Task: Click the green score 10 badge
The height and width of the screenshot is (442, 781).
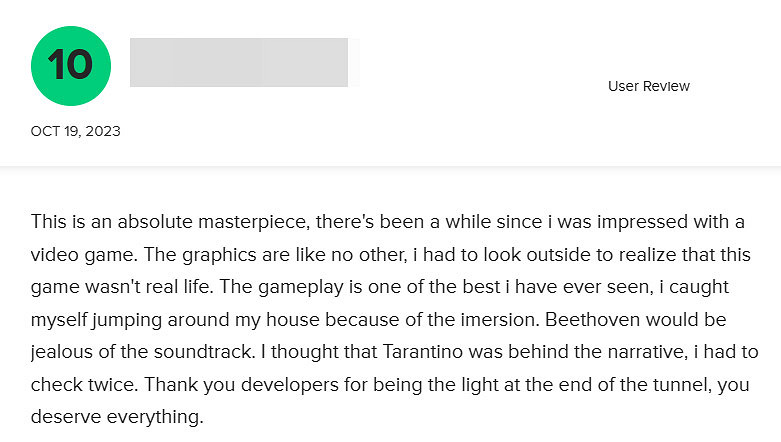Action: tap(69, 65)
